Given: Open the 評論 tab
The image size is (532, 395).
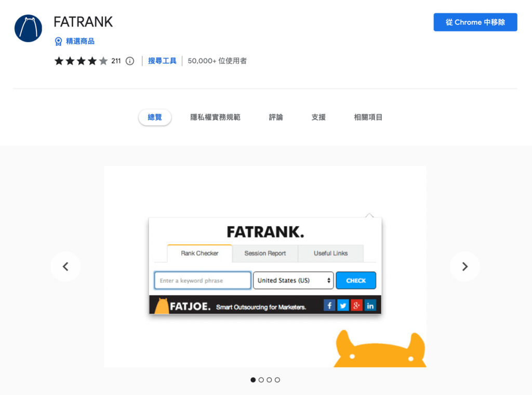Looking at the screenshot, I should coord(276,117).
